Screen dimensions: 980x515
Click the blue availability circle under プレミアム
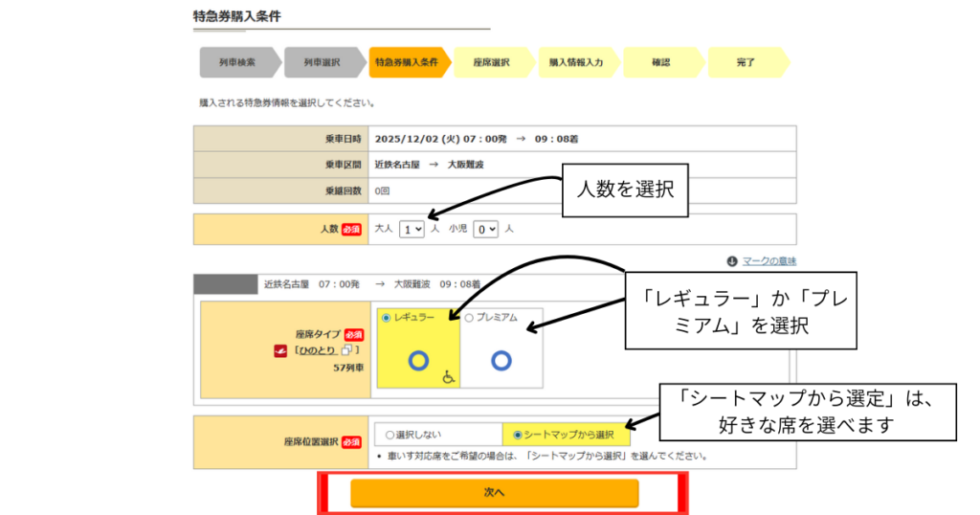502,360
